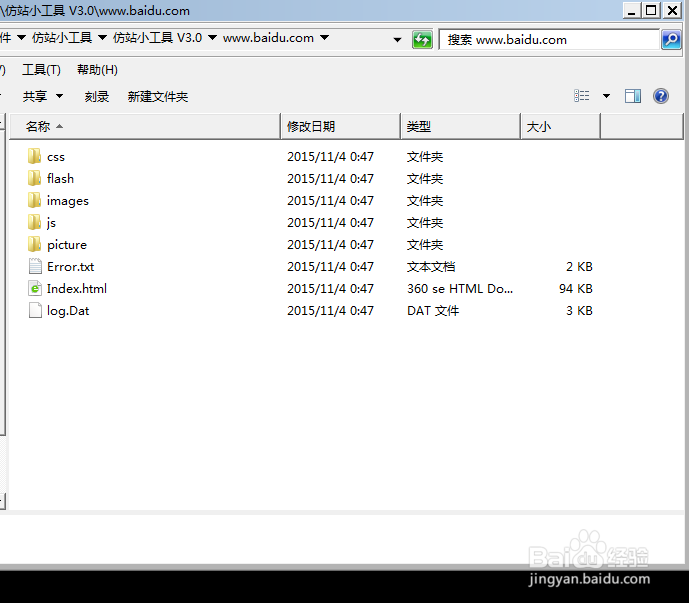The width and height of the screenshot is (689, 603).
Task: Sort by the 类型 column header
Action: 461,127
